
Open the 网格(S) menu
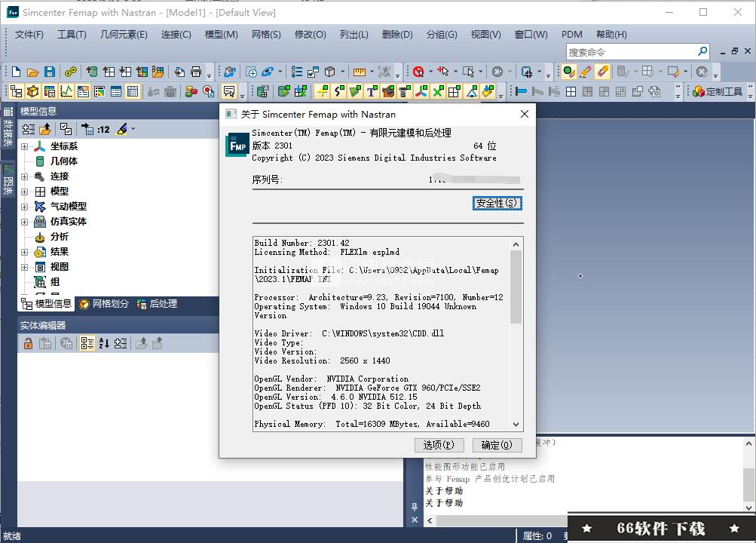[x=266, y=35]
